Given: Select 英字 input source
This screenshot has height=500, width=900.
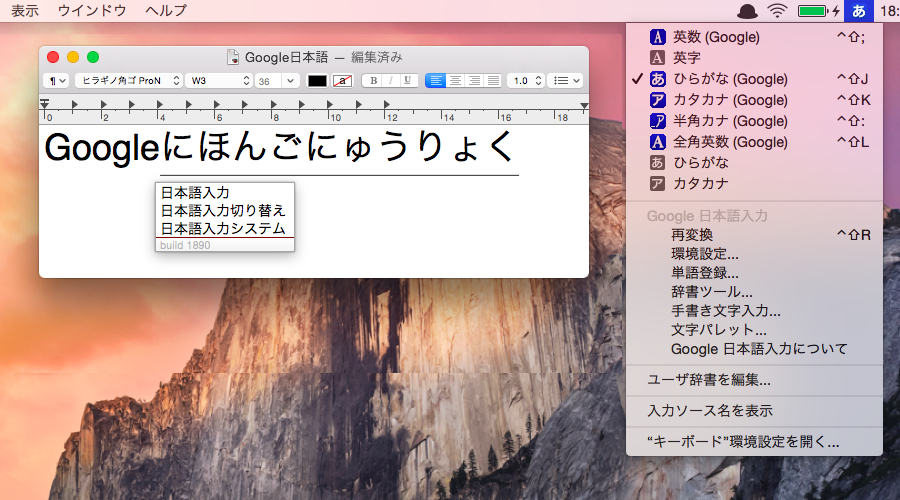Looking at the screenshot, I should pyautogui.click(x=754, y=57).
